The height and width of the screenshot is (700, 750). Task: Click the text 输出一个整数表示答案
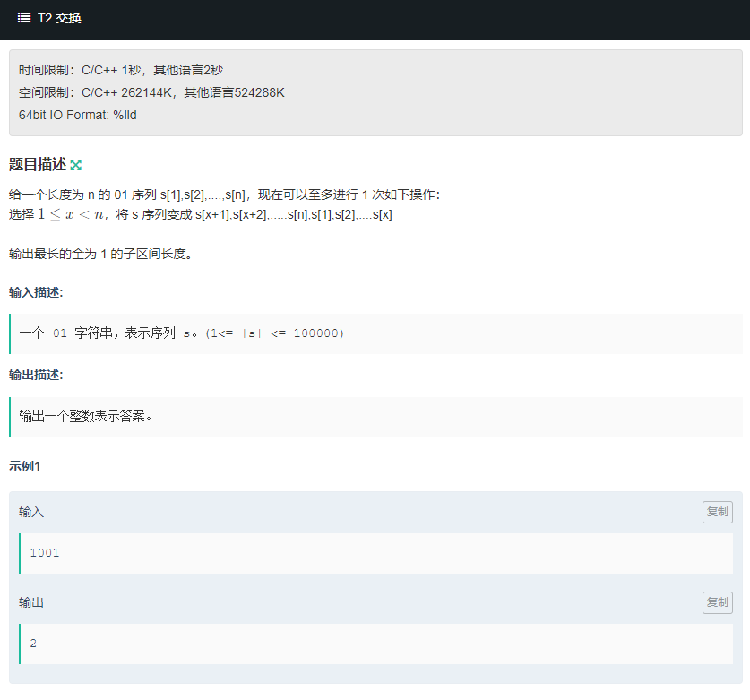[86, 416]
